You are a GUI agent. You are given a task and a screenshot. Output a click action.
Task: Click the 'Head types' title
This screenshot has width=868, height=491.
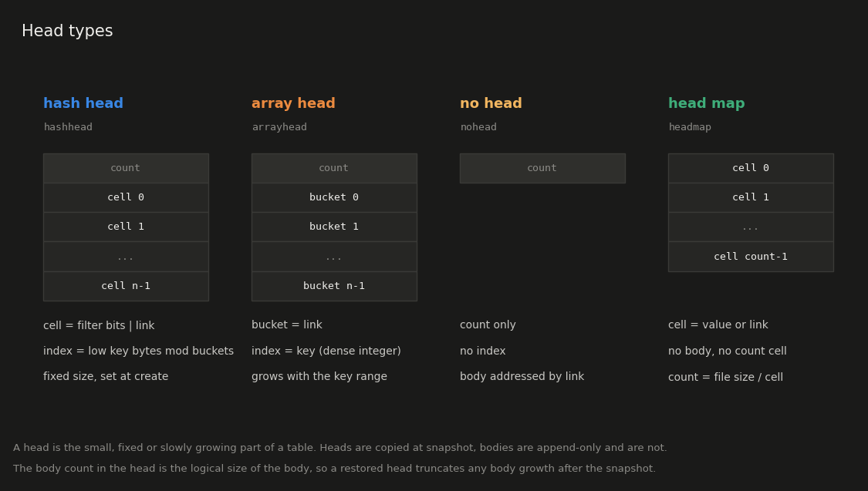[x=67, y=31]
